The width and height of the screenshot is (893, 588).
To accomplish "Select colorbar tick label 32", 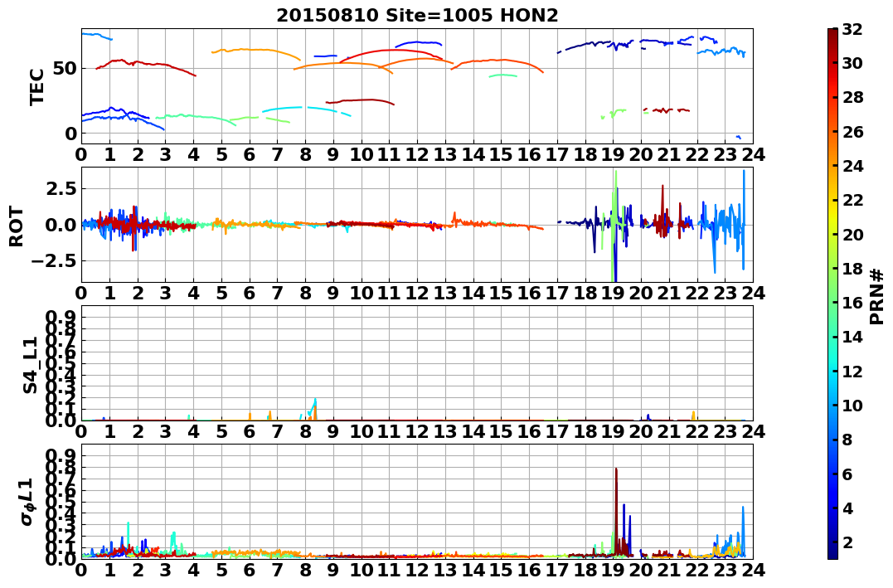I will point(852,28).
